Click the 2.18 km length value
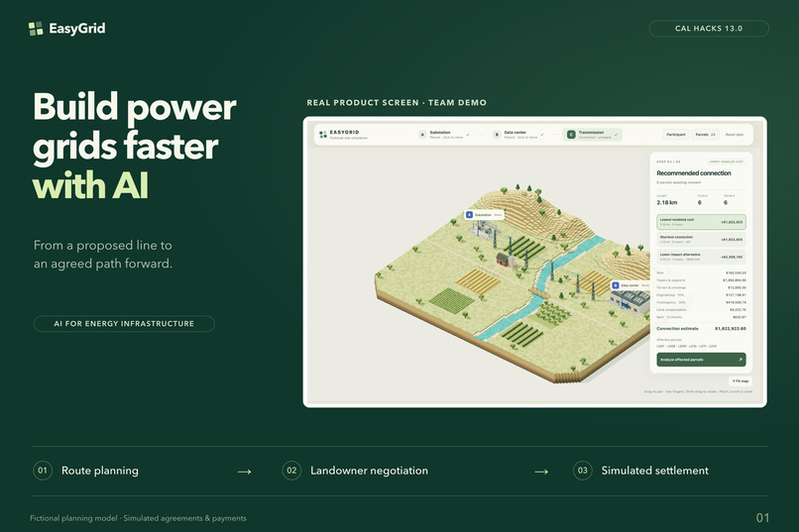Viewport: 799px width, 532px height. click(667, 203)
